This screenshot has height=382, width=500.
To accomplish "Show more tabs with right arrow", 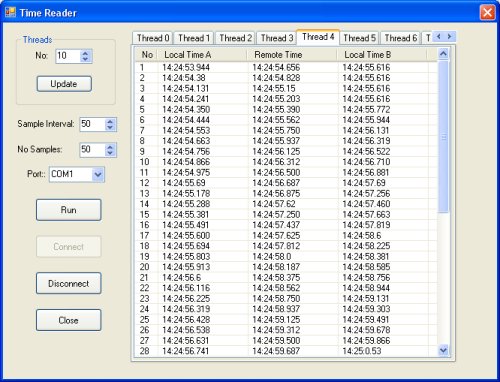I will [x=449, y=37].
